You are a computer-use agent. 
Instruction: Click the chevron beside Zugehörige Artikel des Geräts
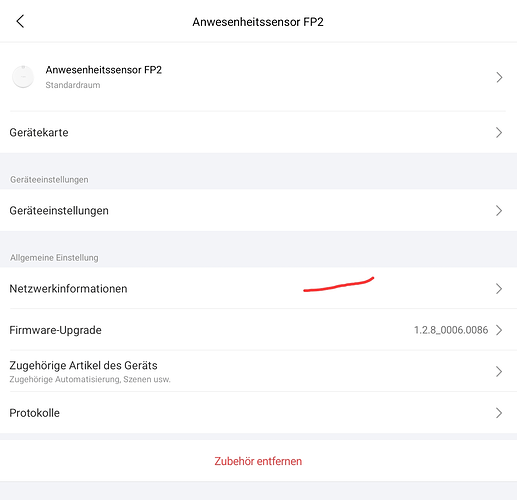[x=499, y=371]
